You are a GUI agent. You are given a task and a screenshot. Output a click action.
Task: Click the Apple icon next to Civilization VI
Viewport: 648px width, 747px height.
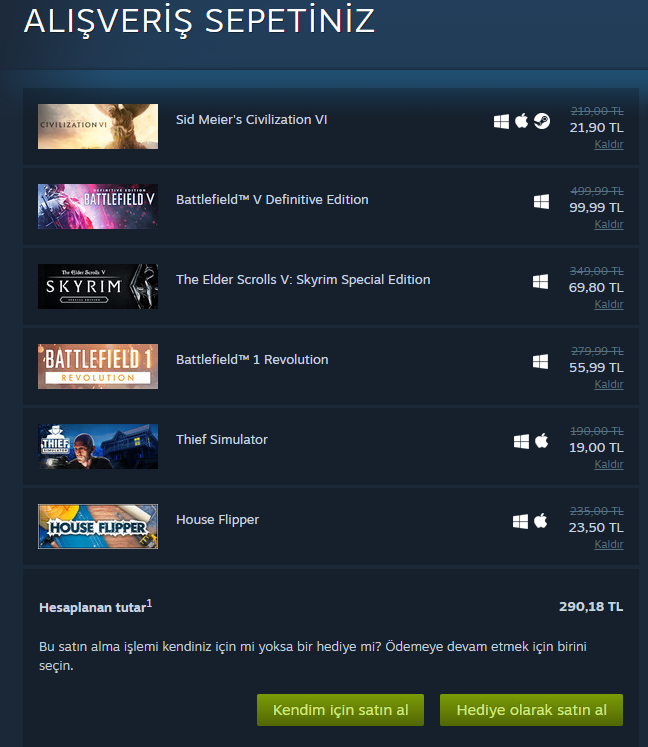522,121
